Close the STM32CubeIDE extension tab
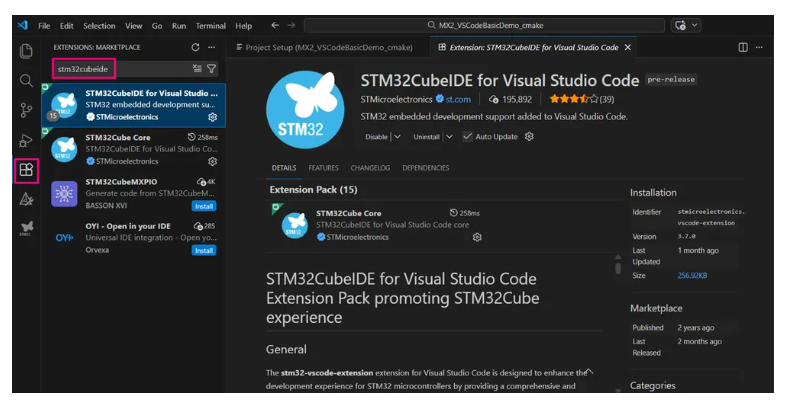786x403 pixels. pos(628,47)
